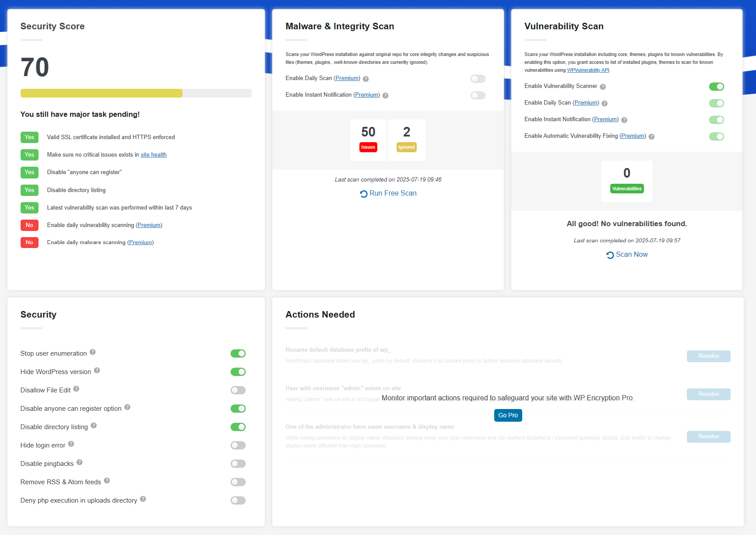Turn off Enable Vulnerability Scanner switch

click(x=717, y=87)
